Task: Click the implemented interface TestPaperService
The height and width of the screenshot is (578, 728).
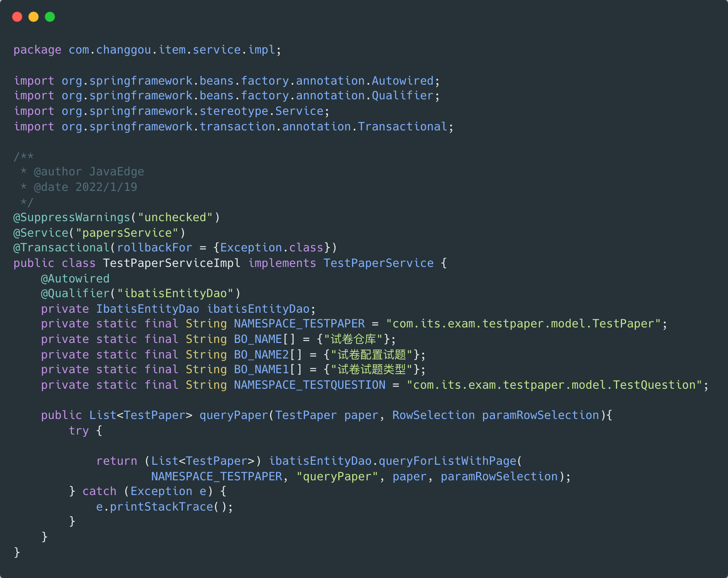Action: point(378,263)
